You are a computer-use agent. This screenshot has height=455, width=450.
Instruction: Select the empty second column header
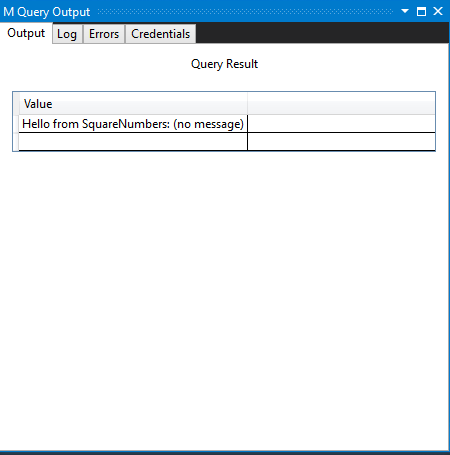click(341, 104)
